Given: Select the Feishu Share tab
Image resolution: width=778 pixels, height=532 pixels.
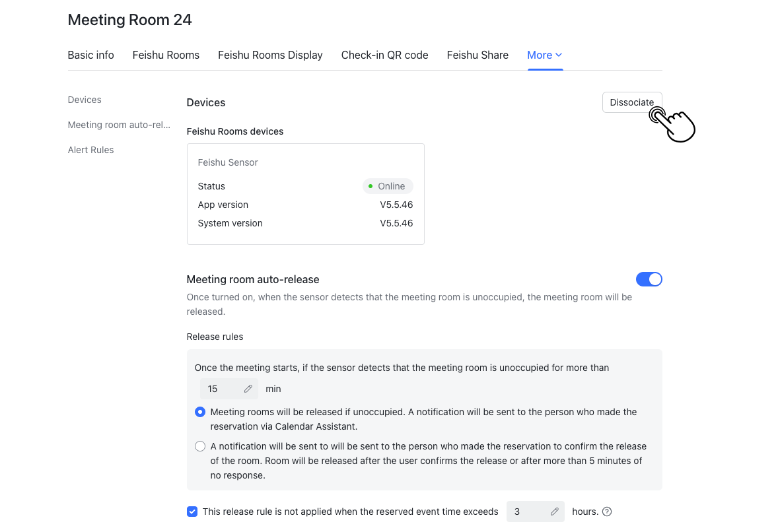Looking at the screenshot, I should (x=477, y=55).
